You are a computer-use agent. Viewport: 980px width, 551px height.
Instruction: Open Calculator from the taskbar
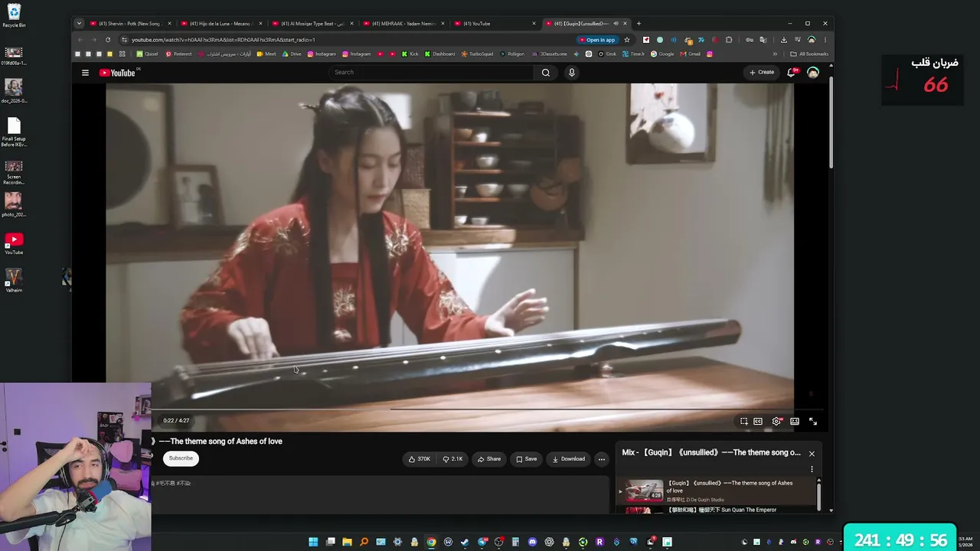click(515, 542)
